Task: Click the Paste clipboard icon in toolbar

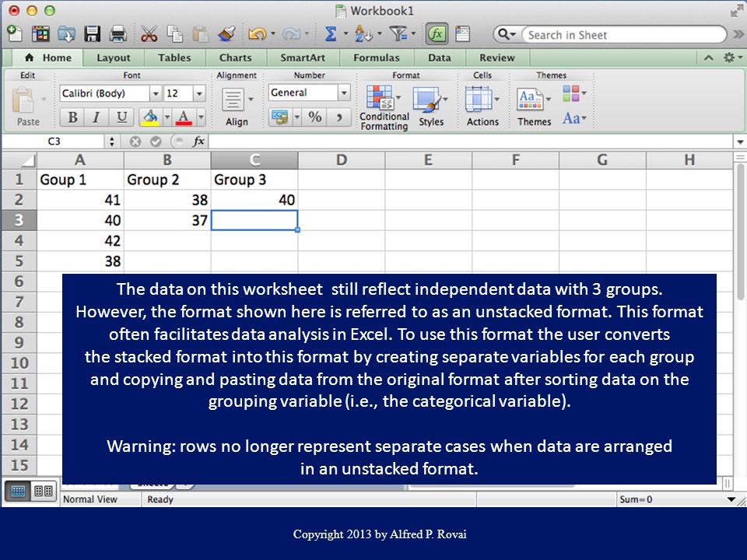Action: [x=200, y=34]
